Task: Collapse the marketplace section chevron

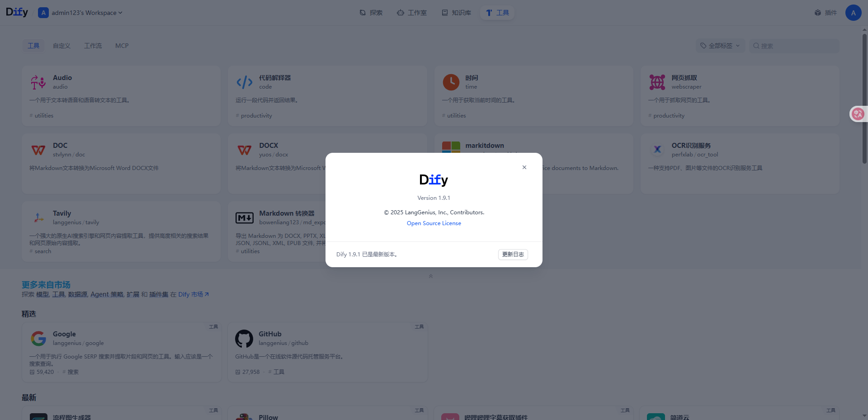Action: (431, 276)
